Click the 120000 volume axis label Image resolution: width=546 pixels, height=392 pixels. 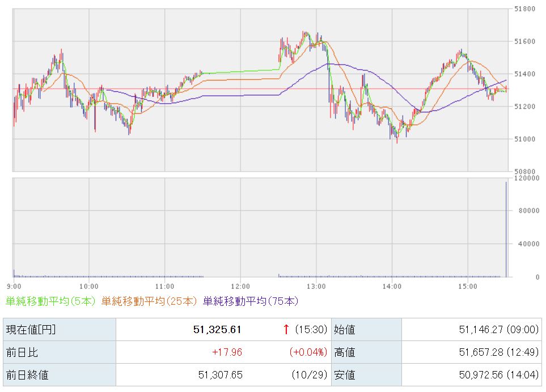click(526, 178)
